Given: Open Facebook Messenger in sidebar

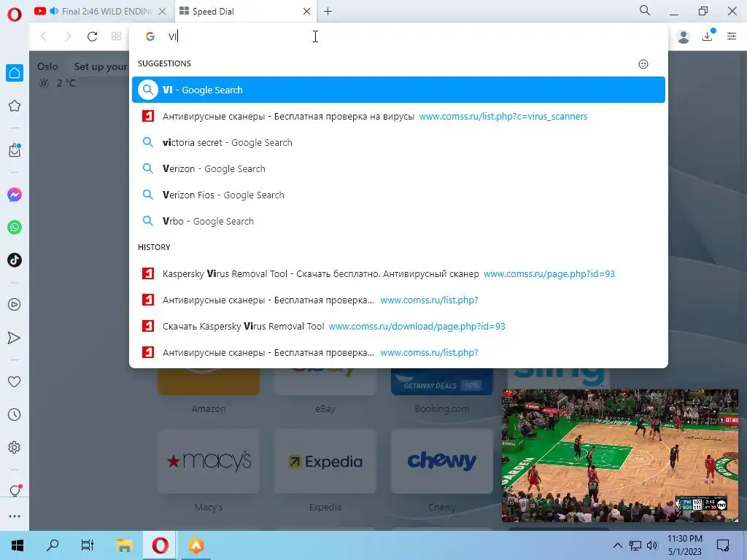Looking at the screenshot, I should (x=15, y=195).
